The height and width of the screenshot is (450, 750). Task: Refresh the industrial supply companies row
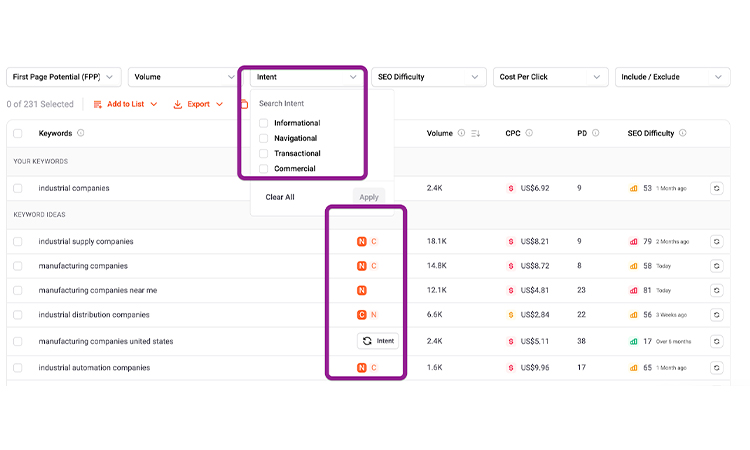click(717, 241)
